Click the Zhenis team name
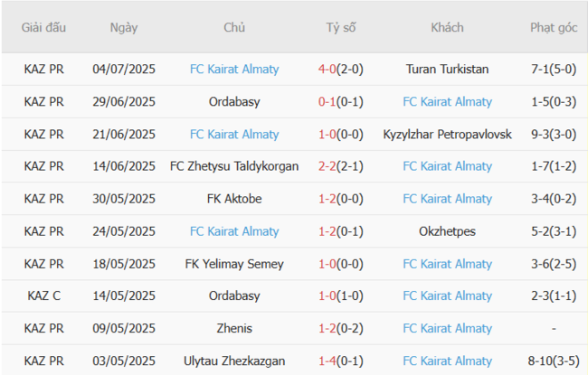Viewport: 588px width, 375px height. pos(234,329)
